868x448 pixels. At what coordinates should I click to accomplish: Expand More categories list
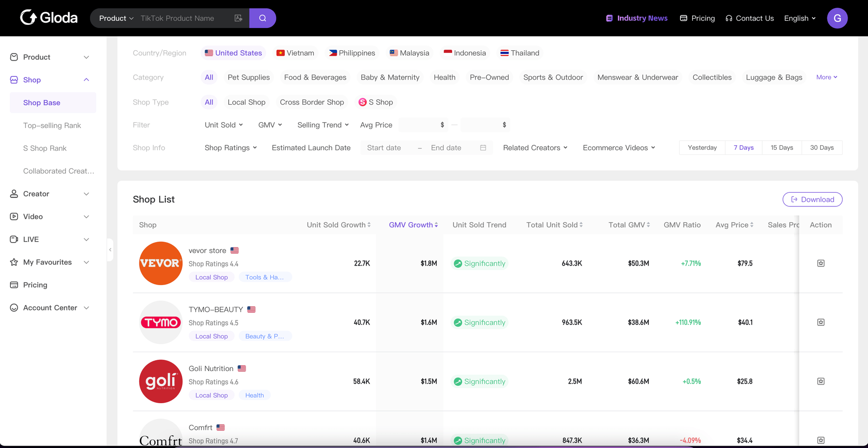[x=826, y=77]
